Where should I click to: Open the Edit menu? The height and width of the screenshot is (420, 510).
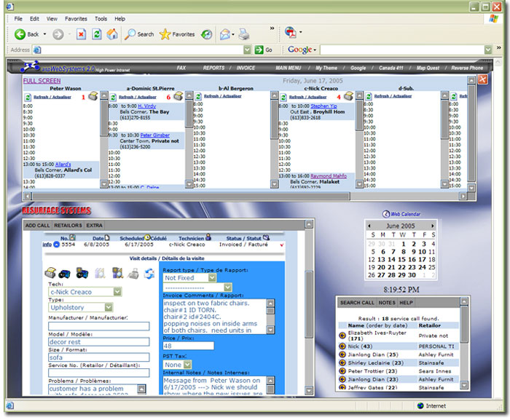[x=34, y=19]
